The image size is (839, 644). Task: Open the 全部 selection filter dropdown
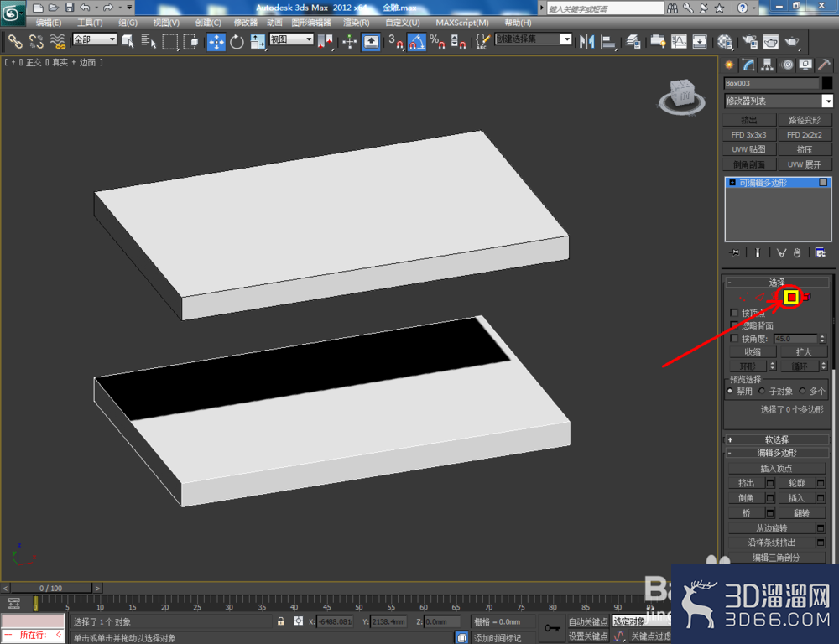pyautogui.click(x=95, y=39)
